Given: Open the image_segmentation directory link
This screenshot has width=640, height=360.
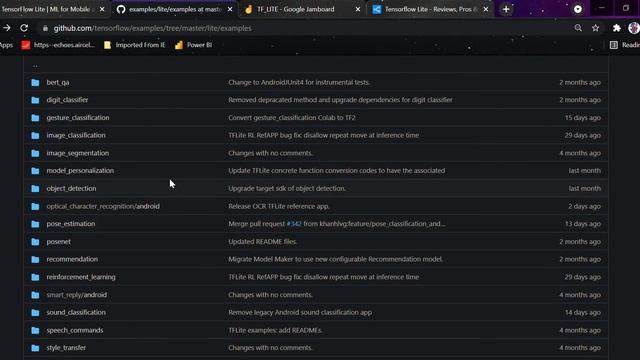Looking at the screenshot, I should pos(78,153).
